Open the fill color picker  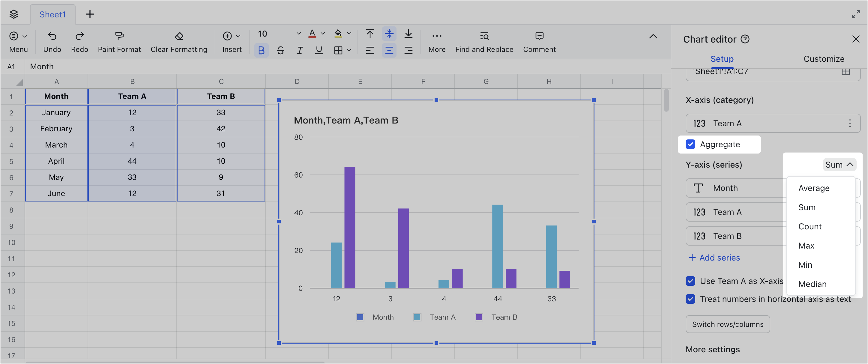pyautogui.click(x=339, y=34)
